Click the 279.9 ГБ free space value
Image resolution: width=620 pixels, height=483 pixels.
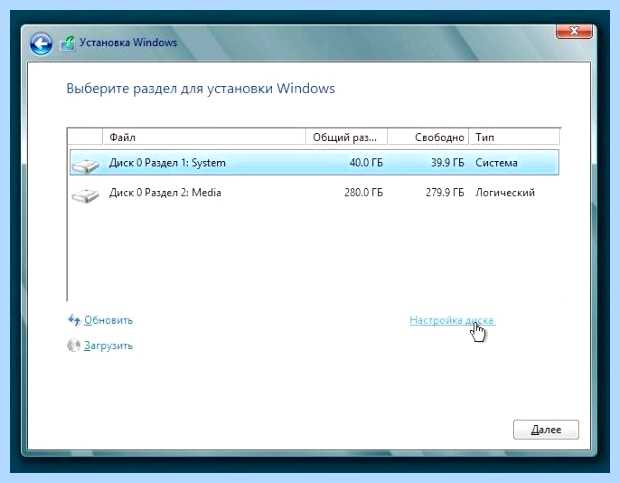(x=445, y=192)
